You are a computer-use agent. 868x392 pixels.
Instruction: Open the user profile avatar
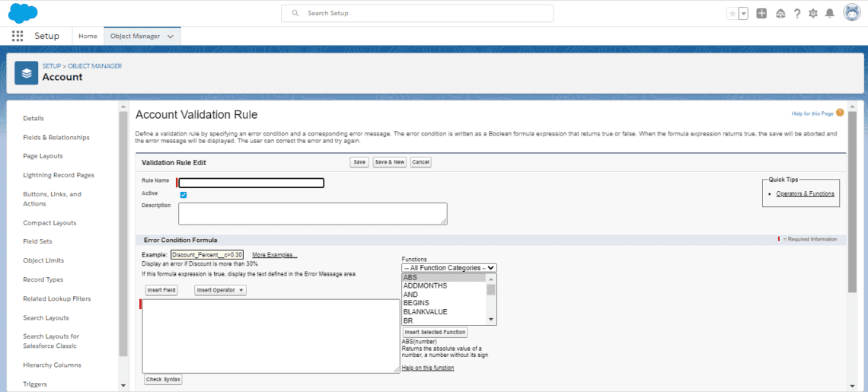coord(851,13)
